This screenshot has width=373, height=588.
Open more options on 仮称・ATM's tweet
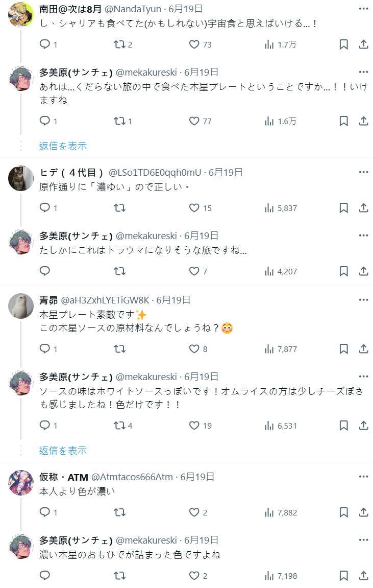[363, 477]
